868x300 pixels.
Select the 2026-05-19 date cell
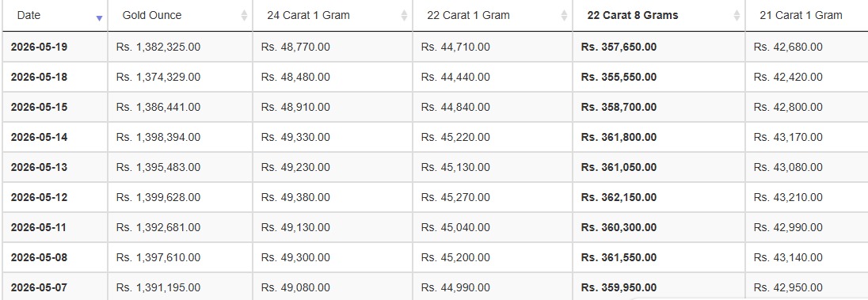coord(40,47)
